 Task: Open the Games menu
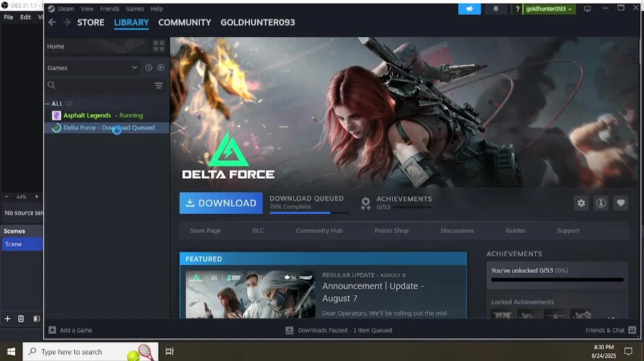pyautogui.click(x=135, y=9)
